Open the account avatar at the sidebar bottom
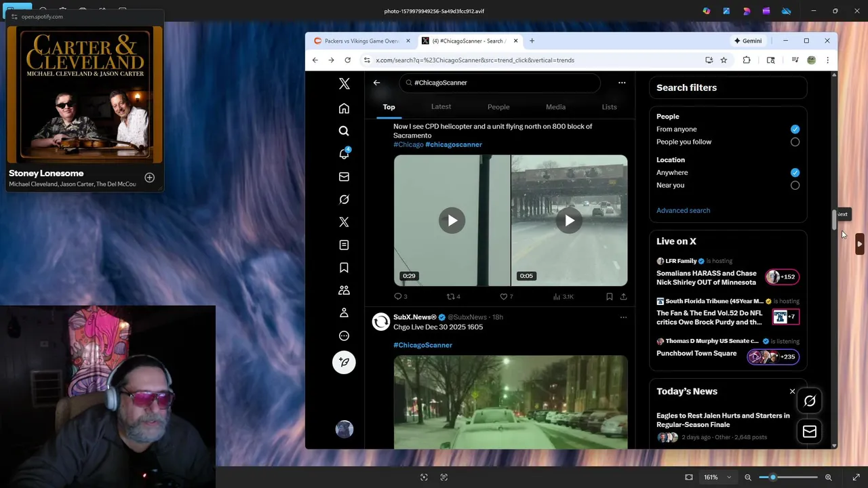Viewport: 868px width, 488px height. (x=344, y=429)
